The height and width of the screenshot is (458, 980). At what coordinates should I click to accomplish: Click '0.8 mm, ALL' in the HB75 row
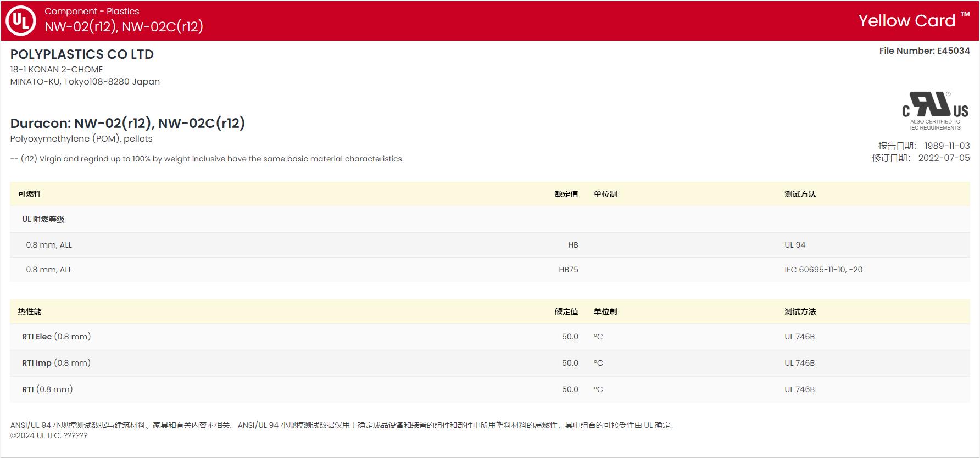(49, 270)
